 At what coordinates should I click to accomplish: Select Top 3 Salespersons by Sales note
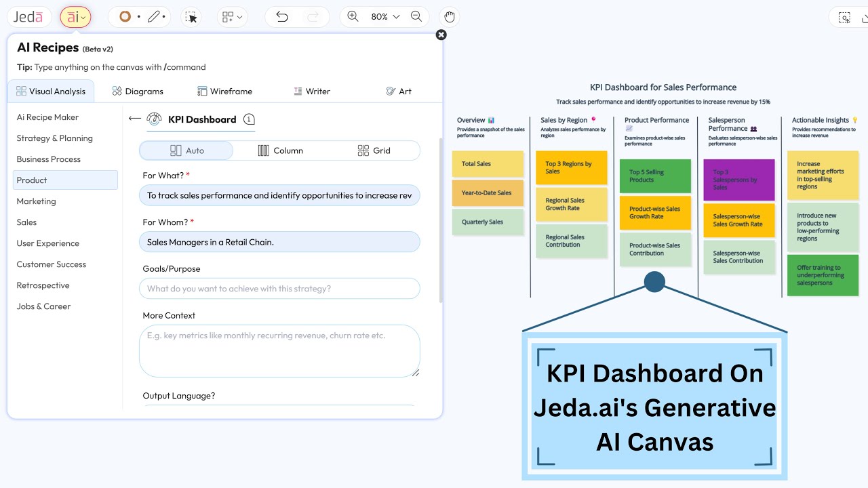click(x=739, y=180)
